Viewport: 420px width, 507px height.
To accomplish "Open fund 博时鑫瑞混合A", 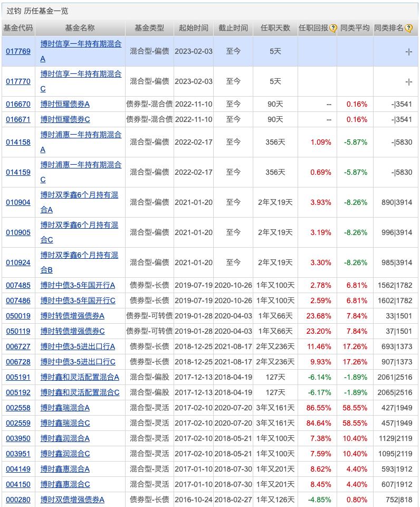I will click(65, 408).
